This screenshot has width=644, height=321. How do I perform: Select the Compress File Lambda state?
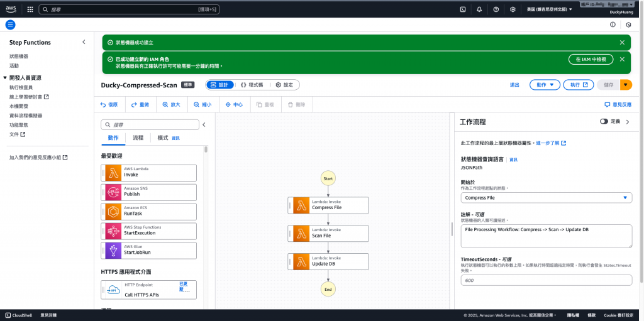pos(328,205)
